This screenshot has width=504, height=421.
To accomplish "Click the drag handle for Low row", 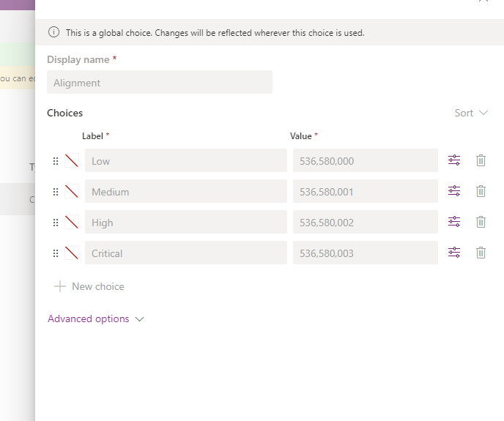I will click(56, 161).
